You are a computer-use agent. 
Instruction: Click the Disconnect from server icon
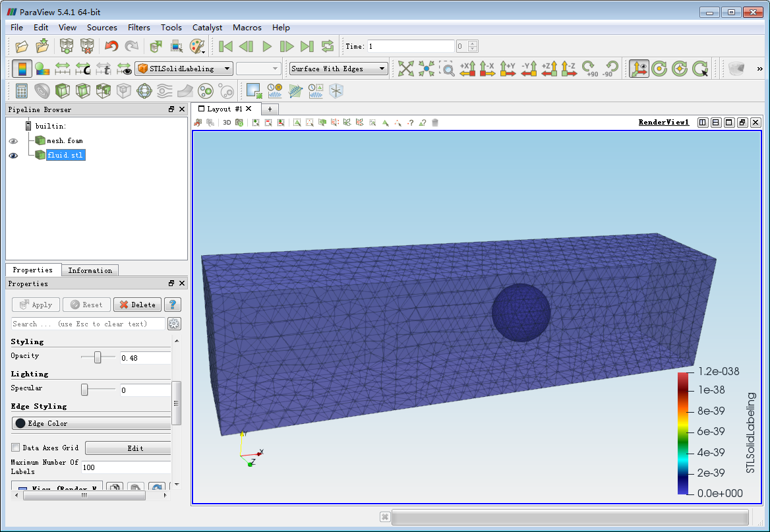(x=87, y=46)
